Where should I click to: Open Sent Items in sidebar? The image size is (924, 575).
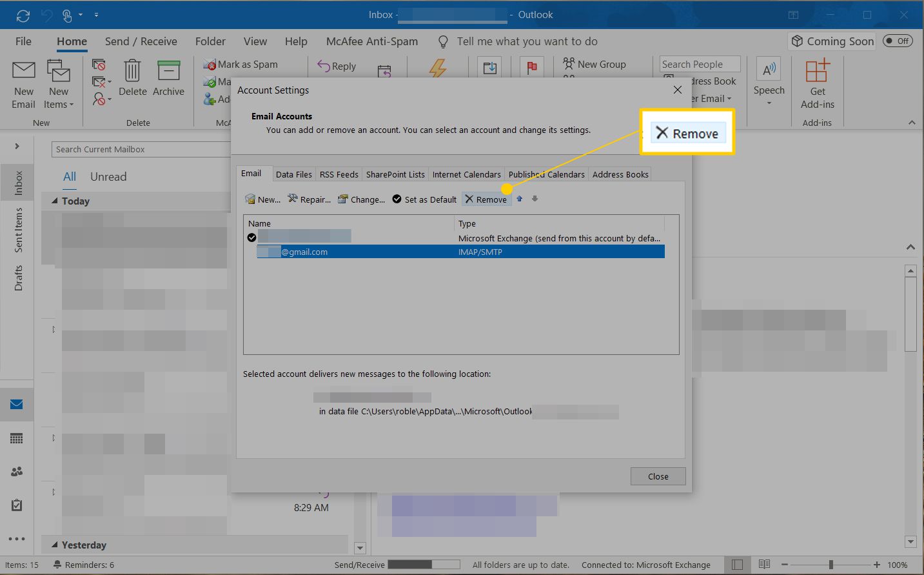coord(19,230)
